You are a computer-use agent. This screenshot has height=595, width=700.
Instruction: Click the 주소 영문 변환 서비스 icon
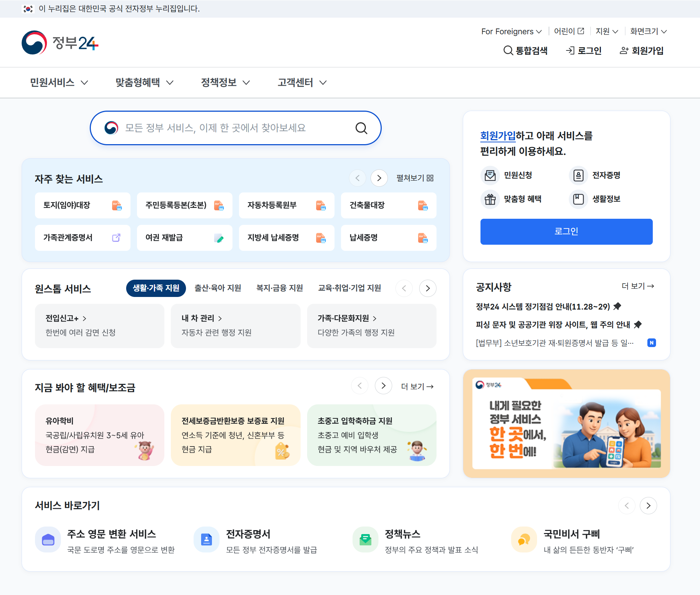pyautogui.click(x=48, y=540)
